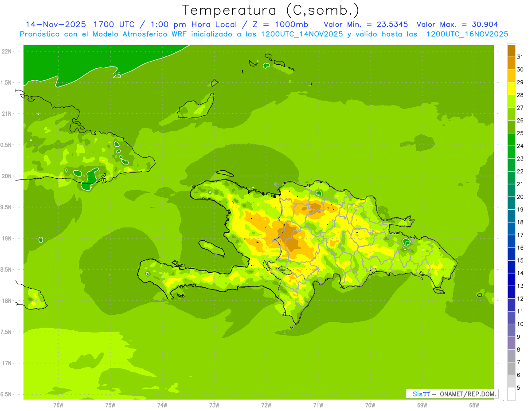Screen dimensions: 532x411
Task: Click the colorbar label '5'
Action: (519, 388)
